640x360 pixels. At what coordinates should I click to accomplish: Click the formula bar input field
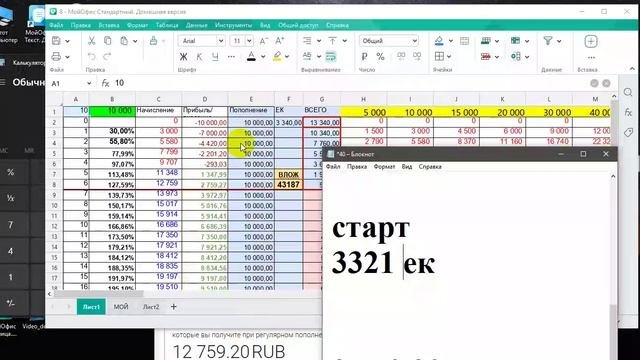(351, 83)
